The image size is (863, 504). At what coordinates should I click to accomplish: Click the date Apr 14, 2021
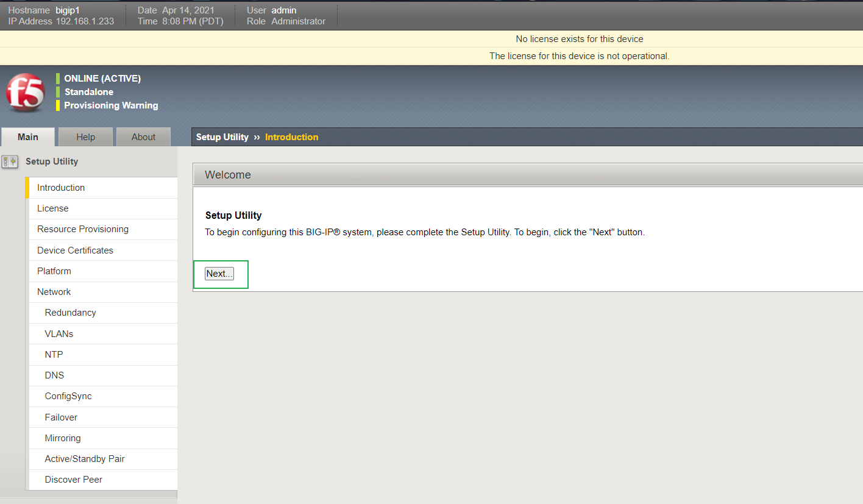coord(188,10)
